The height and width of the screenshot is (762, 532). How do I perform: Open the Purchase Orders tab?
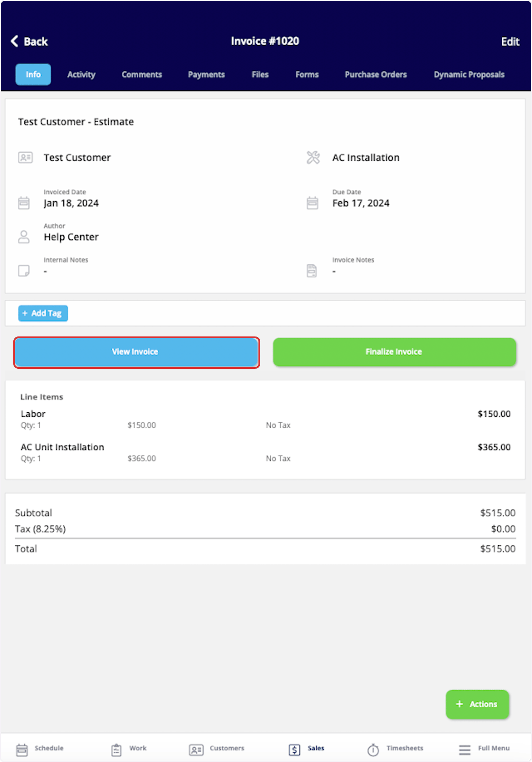coord(376,74)
